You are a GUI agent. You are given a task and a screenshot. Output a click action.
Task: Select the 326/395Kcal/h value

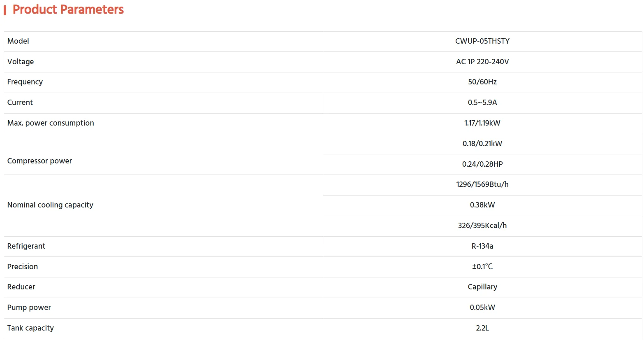point(482,226)
